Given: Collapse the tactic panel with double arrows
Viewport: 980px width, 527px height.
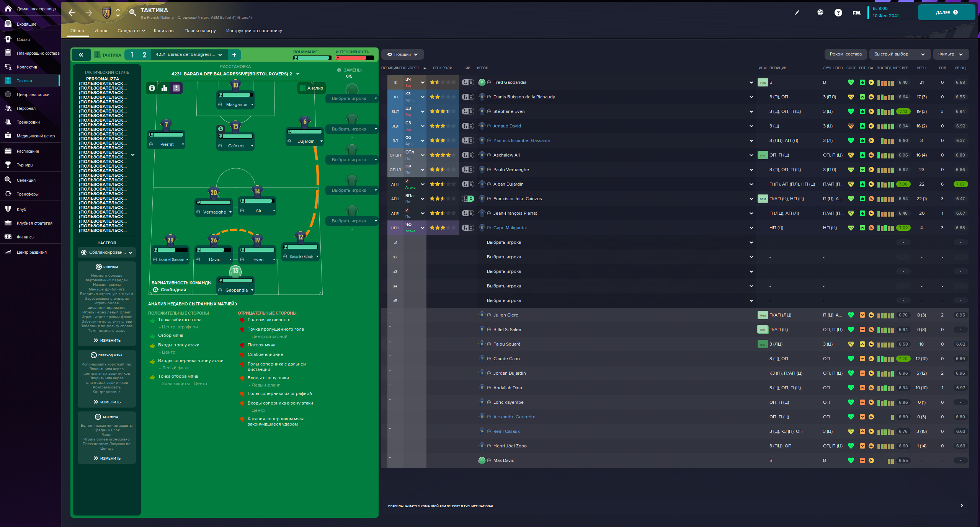Looking at the screenshot, I should tap(81, 55).
